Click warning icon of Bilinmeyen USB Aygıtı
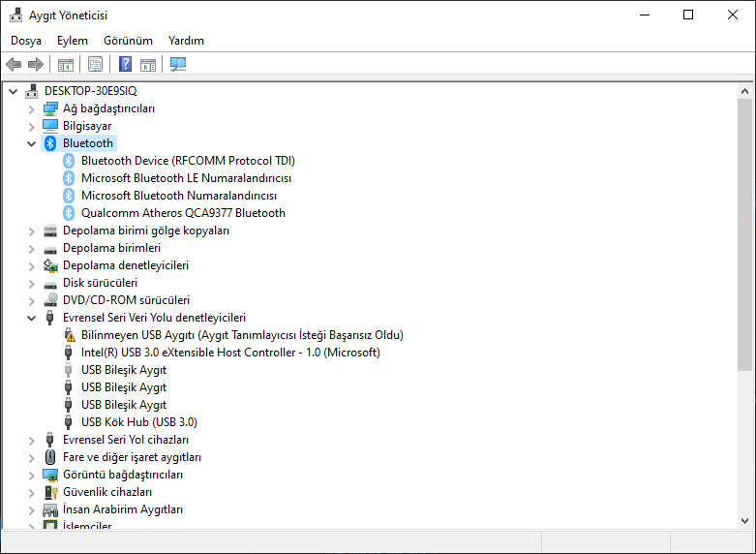 pos(70,335)
